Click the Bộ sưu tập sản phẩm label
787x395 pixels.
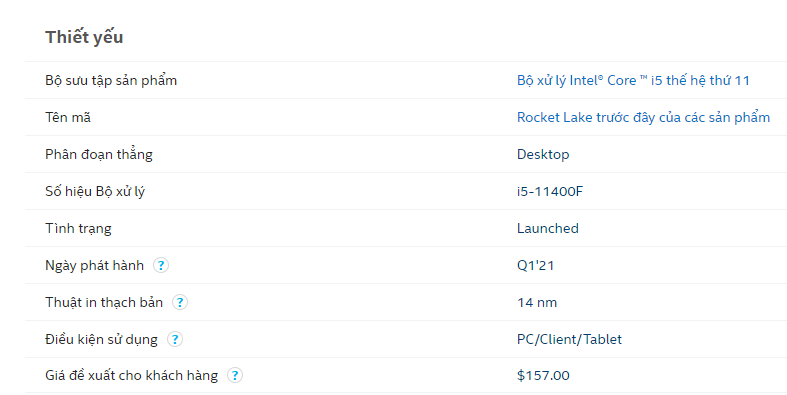pos(111,80)
